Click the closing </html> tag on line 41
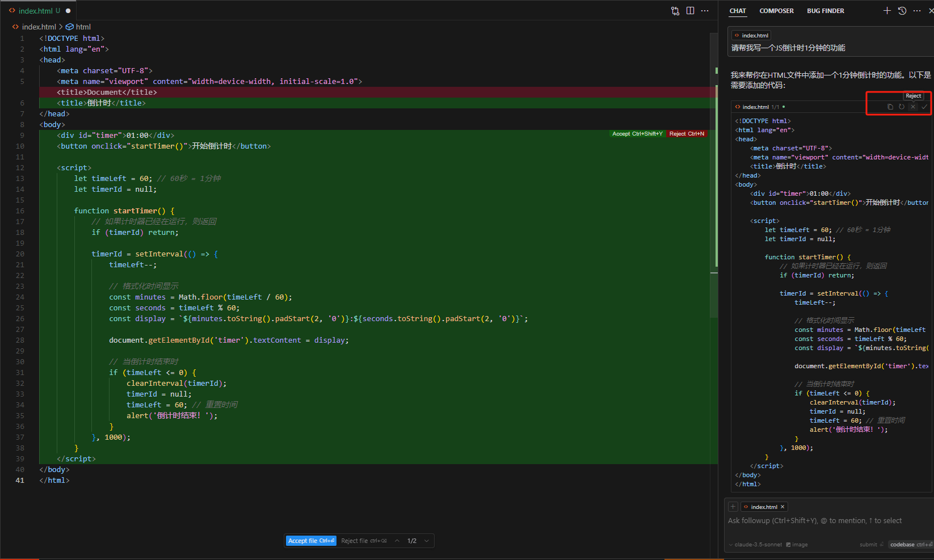This screenshot has width=934, height=560. click(54, 480)
